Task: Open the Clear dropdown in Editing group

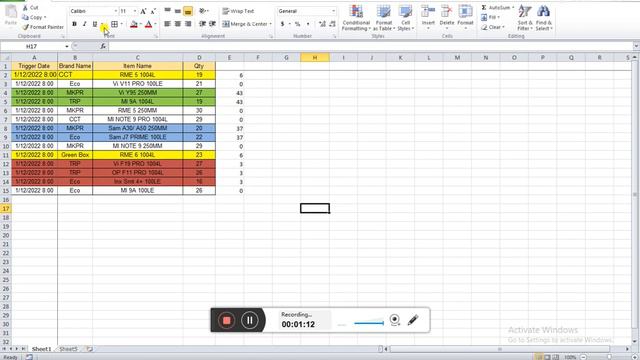Action: [493, 27]
